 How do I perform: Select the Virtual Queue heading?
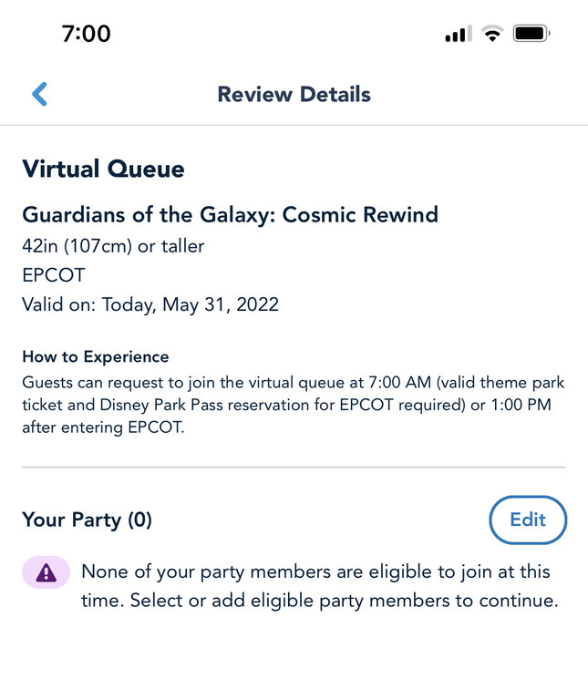(103, 169)
